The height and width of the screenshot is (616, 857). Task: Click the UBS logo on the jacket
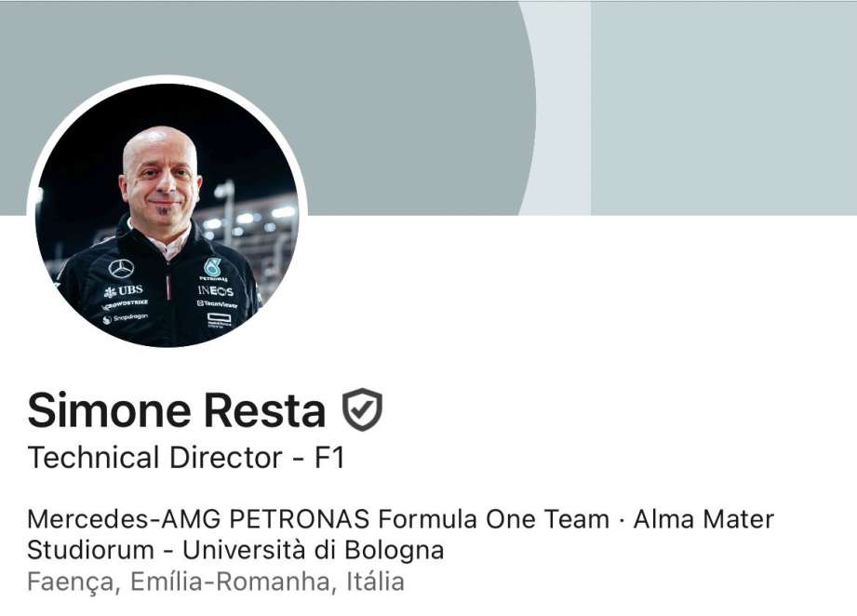pyautogui.click(x=124, y=290)
